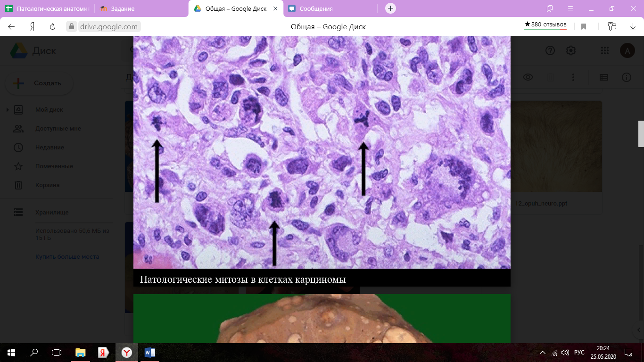Open the volume control tray icon

click(x=565, y=353)
